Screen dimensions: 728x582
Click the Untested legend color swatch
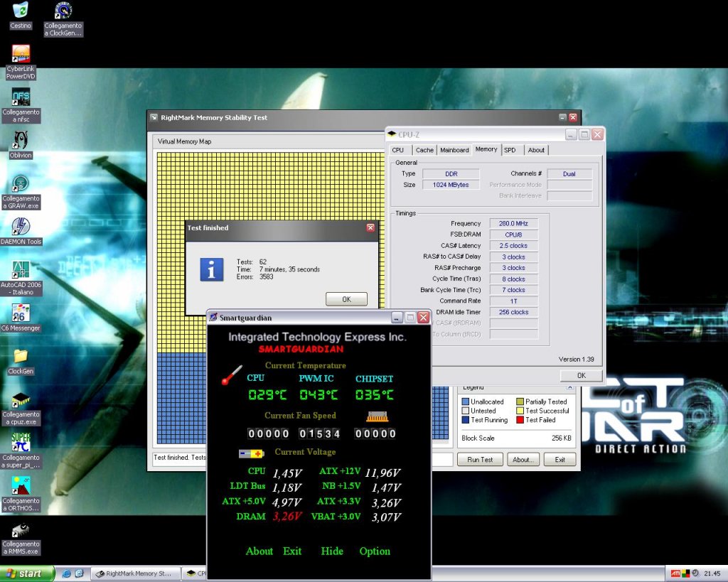pos(465,411)
